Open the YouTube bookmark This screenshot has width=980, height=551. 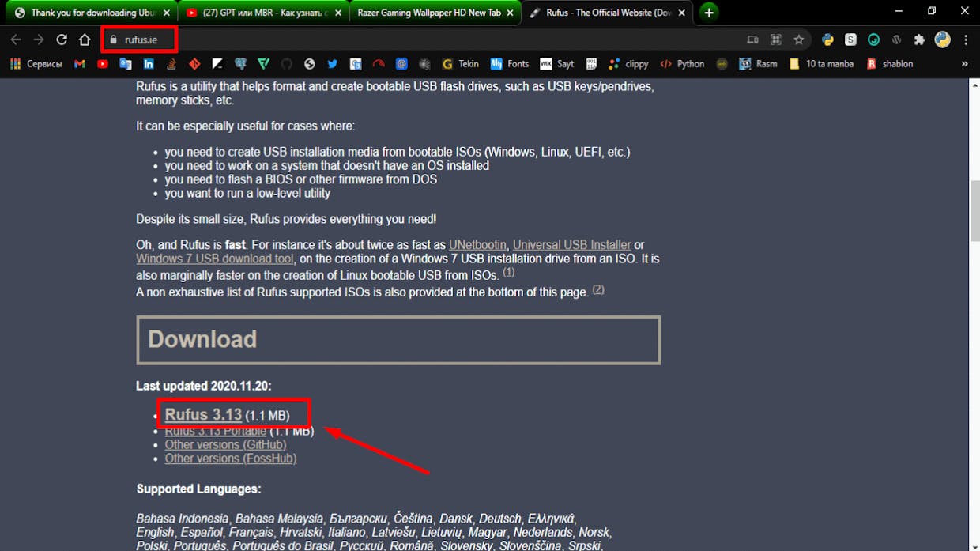(x=103, y=64)
